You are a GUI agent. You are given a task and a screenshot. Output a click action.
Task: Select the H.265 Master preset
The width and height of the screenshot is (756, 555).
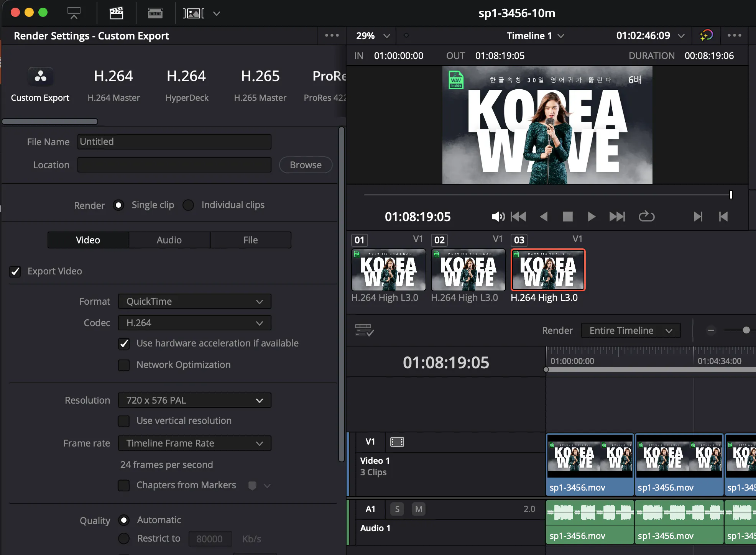[x=260, y=85]
